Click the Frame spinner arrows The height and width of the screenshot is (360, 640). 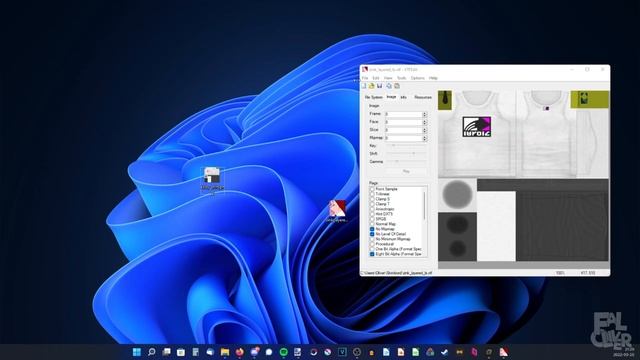[x=424, y=114]
